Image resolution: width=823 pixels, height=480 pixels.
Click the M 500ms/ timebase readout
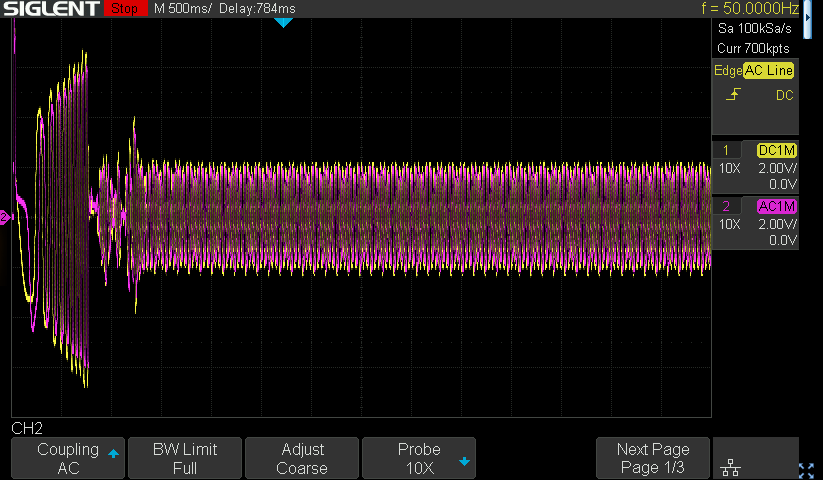[183, 9]
